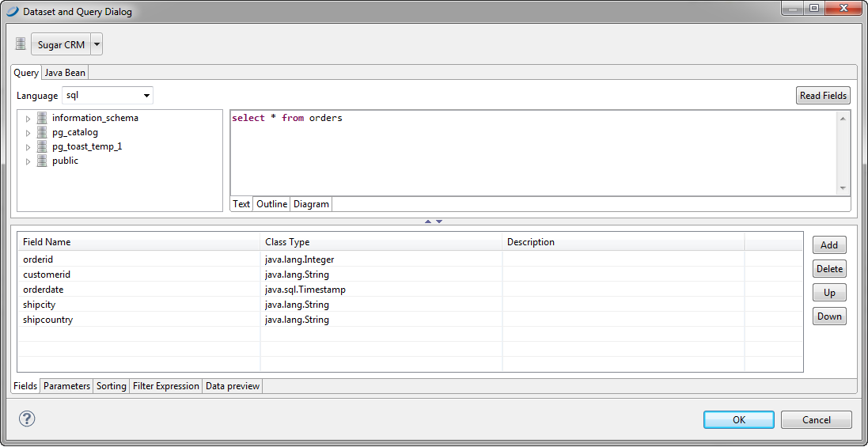The width and height of the screenshot is (868, 447).
Task: Click the OK button
Action: point(739,420)
